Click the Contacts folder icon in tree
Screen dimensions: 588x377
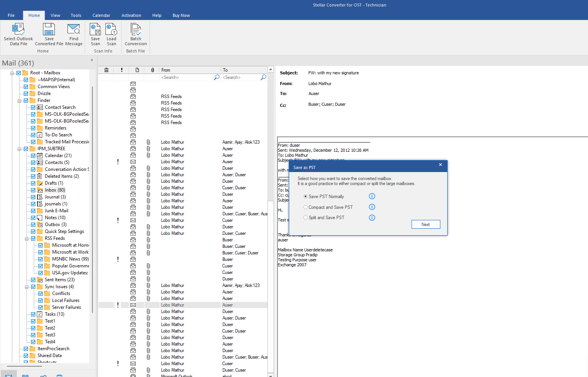[40, 162]
